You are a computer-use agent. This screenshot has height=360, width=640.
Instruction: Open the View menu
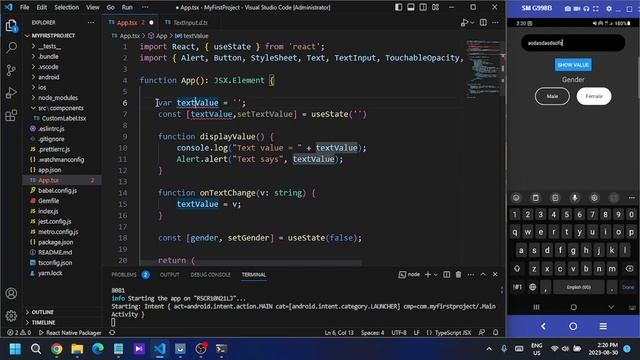click(93, 7)
